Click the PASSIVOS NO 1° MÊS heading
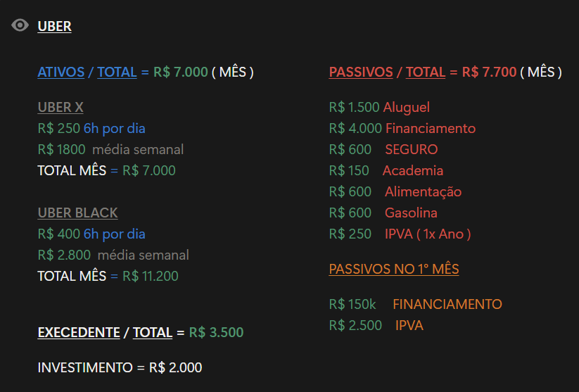Image resolution: width=579 pixels, height=392 pixels. (x=394, y=269)
